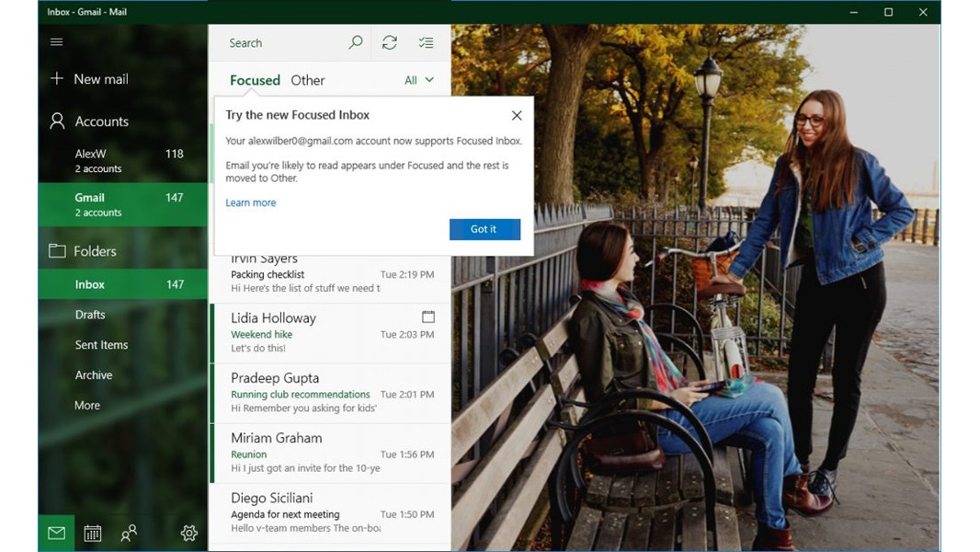Open the Learn more link
The width and height of the screenshot is (980, 552).
[x=251, y=202]
